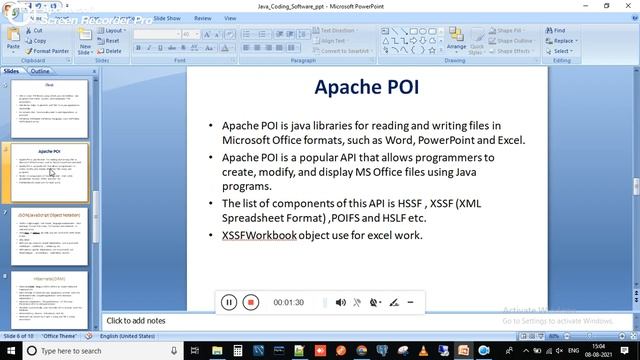This screenshot has width=640, height=360.
Task: Minimize the recorder control bar
Action: [411, 302]
